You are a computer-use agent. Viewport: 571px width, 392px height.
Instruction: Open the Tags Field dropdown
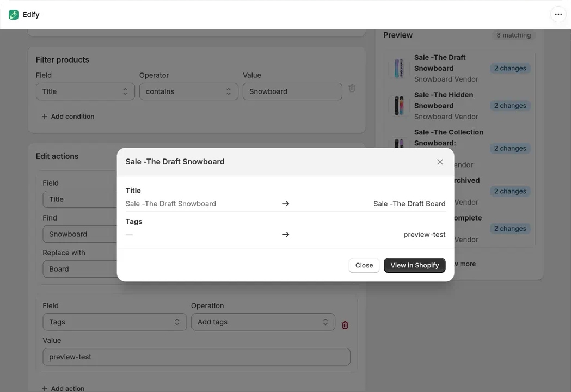(115, 322)
